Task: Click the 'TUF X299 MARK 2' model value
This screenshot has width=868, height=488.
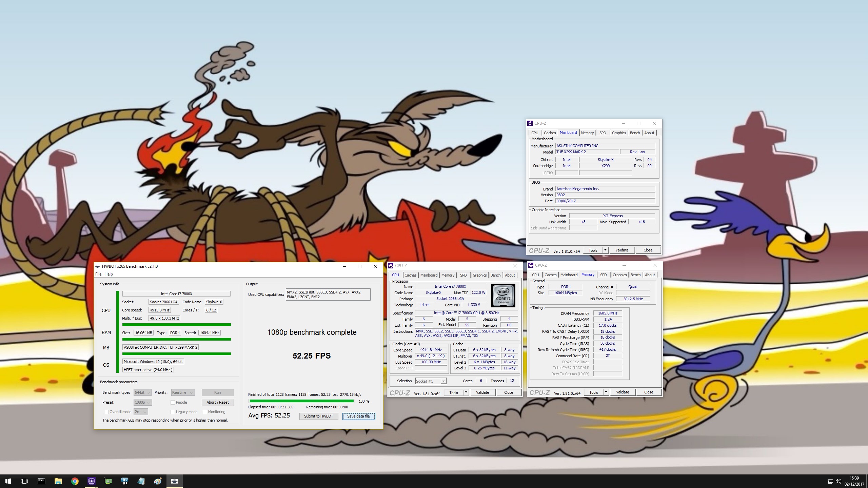Action: click(x=587, y=152)
